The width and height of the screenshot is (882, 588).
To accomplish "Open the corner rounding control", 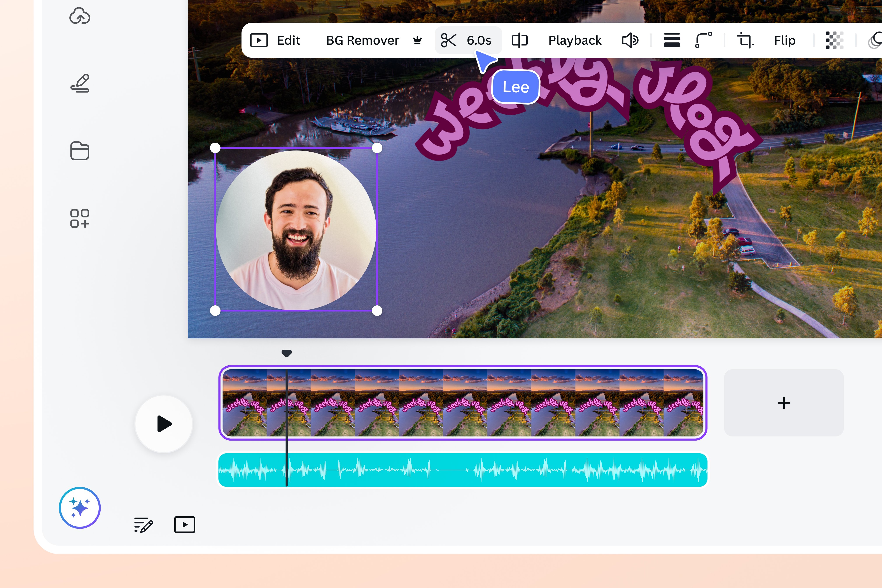I will click(703, 40).
